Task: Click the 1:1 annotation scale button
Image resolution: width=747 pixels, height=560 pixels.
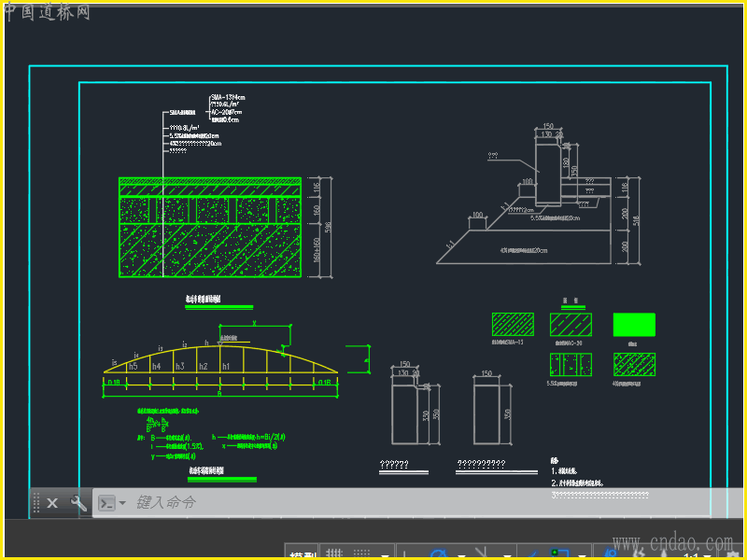Action: click(x=691, y=556)
